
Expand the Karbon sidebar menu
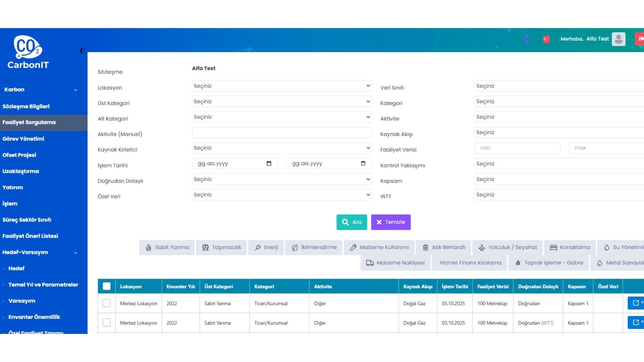point(40,90)
